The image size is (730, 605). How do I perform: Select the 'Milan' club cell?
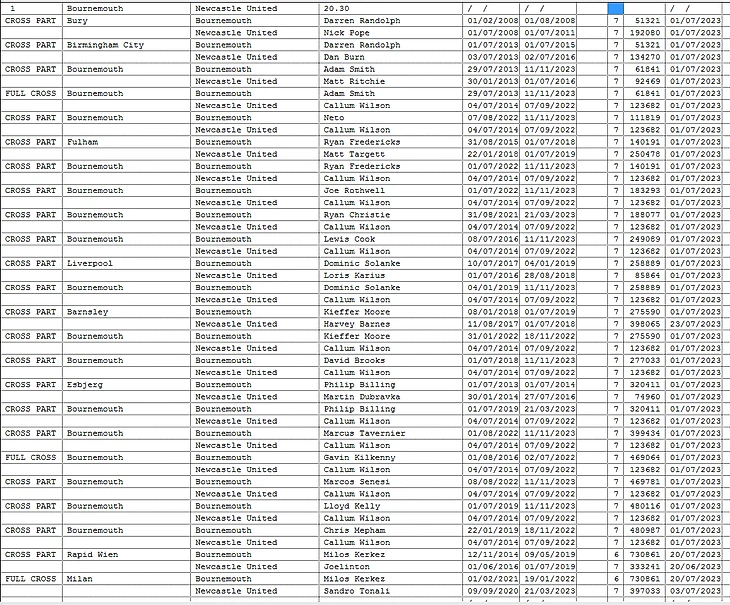126,578
